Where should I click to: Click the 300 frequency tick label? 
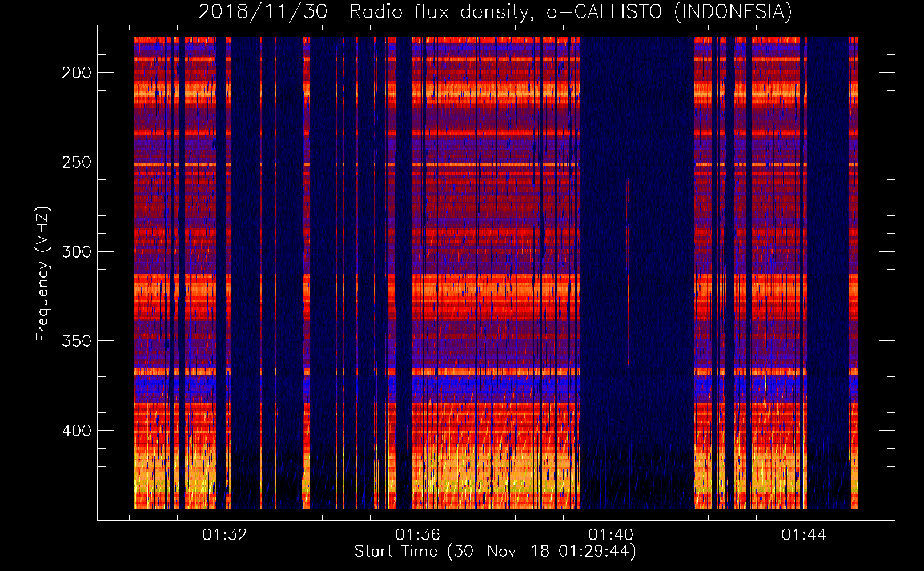coord(77,252)
